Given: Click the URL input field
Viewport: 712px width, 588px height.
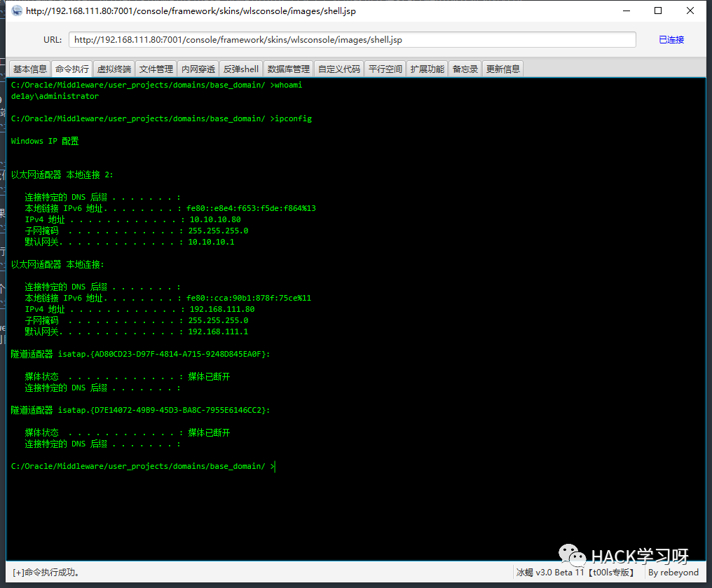Looking at the screenshot, I should pos(352,39).
